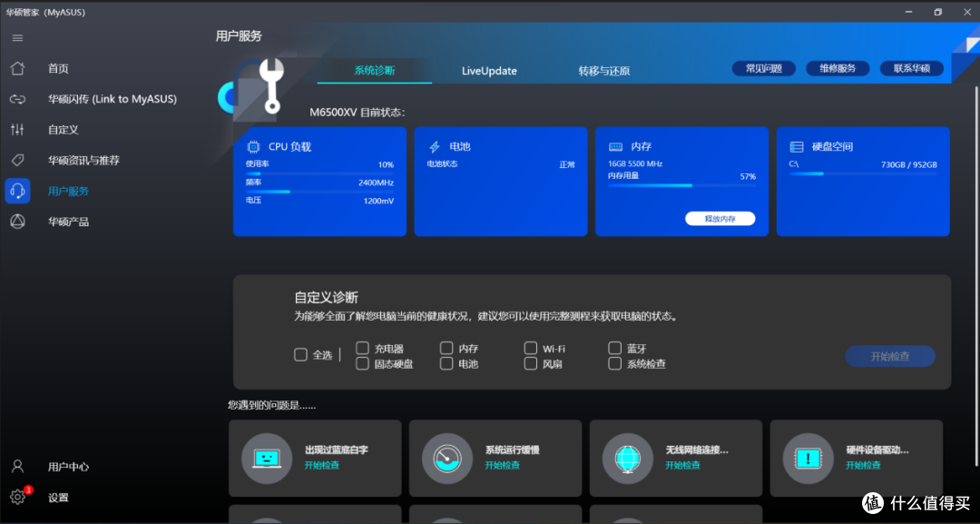
Task: Check the 充电器 charger checkbox
Action: 362,348
